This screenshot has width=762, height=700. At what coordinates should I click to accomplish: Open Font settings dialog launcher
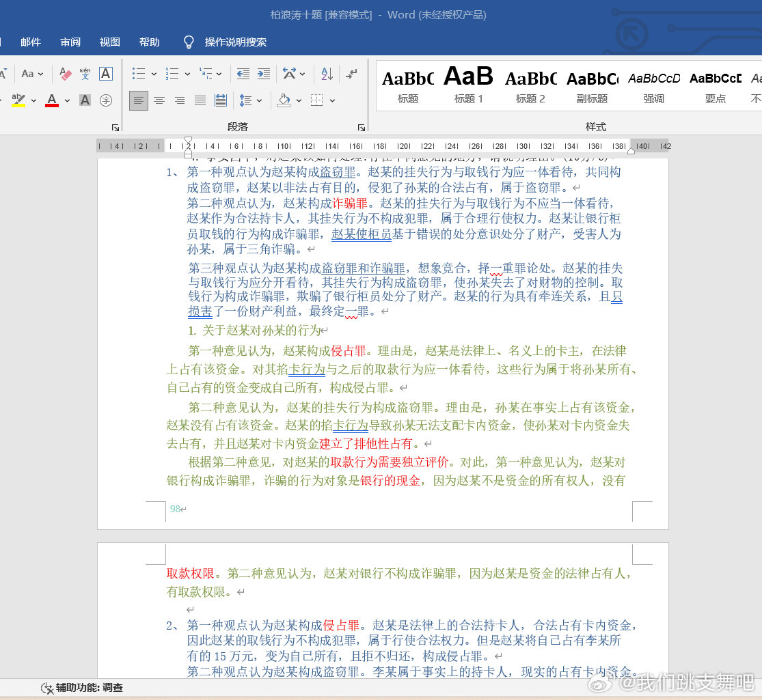coord(115,127)
